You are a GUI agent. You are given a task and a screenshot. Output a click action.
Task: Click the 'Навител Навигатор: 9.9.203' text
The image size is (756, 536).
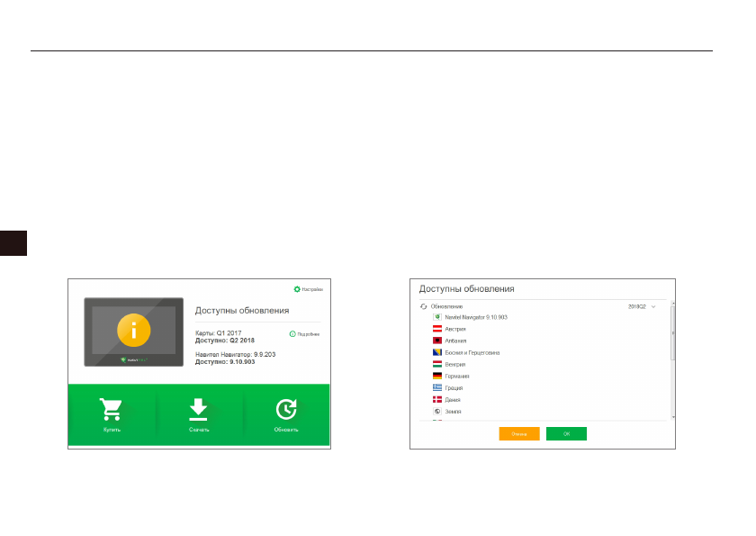(235, 354)
